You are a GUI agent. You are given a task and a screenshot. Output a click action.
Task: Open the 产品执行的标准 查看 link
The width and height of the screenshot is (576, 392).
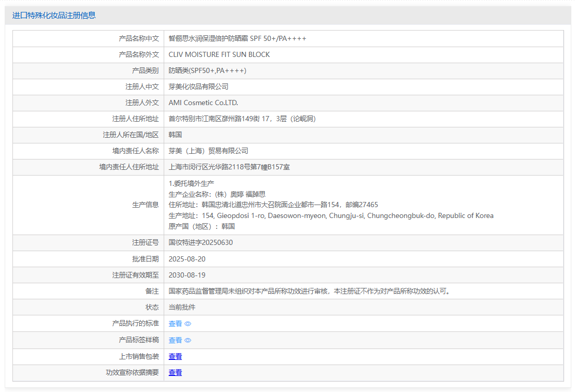tap(175, 324)
